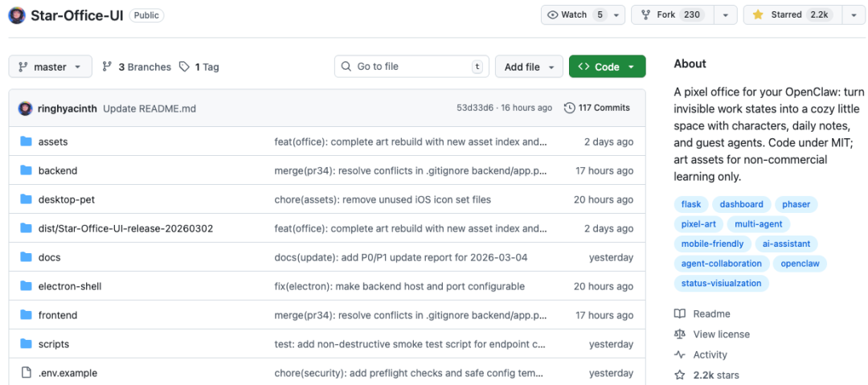Select the flask topic tag
Image resolution: width=868 pixels, height=385 pixels.
(691, 204)
